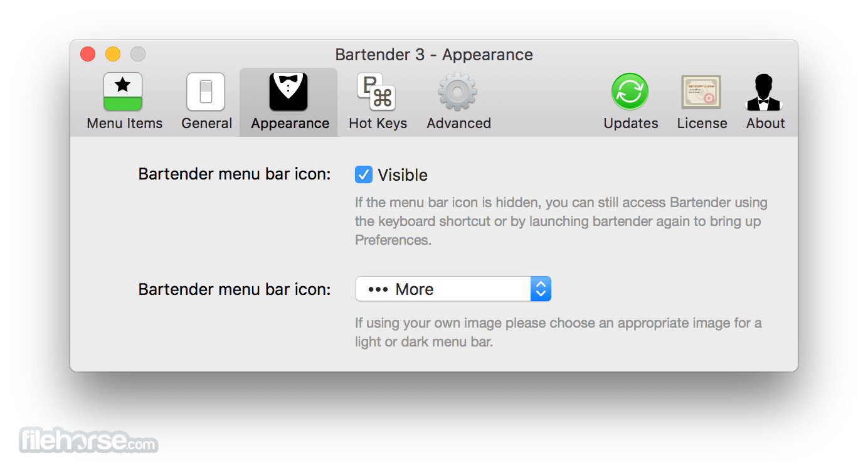Switch to the General settings pane
This screenshot has height=472, width=868.
click(x=206, y=102)
